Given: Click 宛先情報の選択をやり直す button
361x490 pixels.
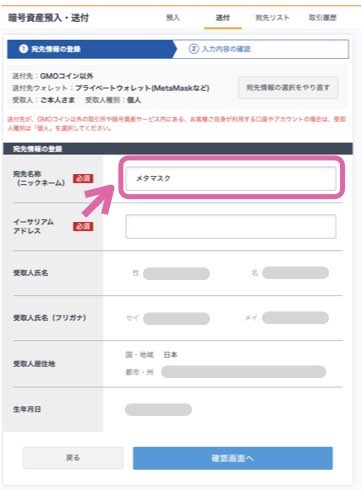Looking at the screenshot, I should click(288, 88).
